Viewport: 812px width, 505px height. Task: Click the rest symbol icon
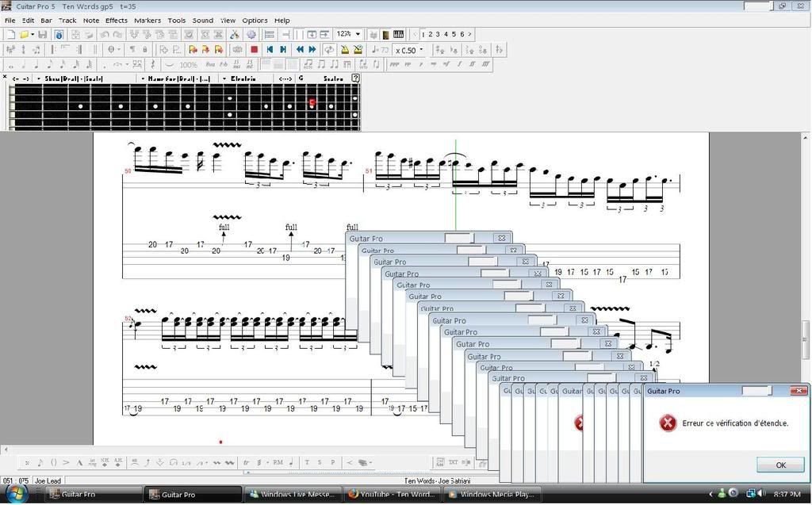pyautogui.click(x=153, y=65)
